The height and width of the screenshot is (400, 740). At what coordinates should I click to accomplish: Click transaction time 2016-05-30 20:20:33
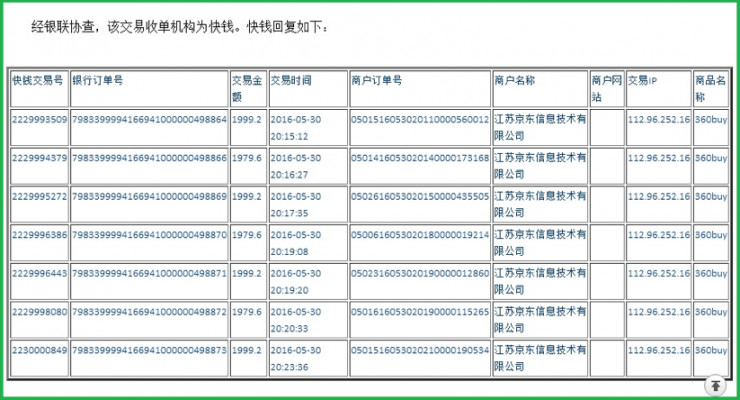pos(296,320)
